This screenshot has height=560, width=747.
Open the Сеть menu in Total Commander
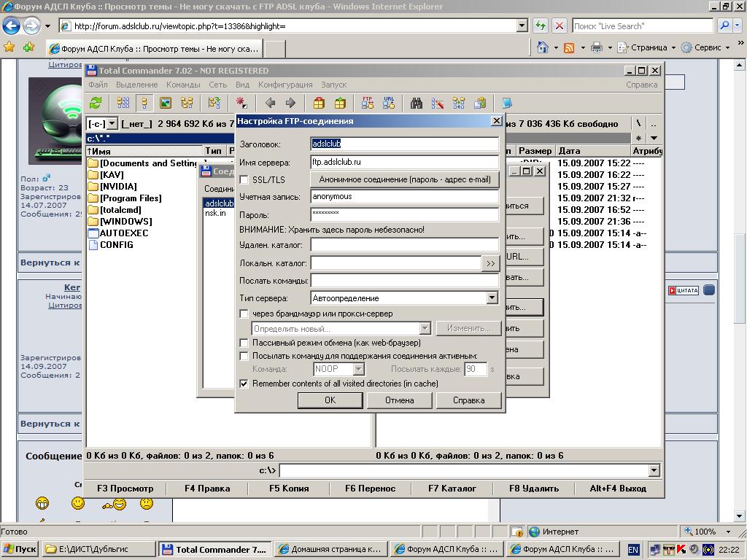click(217, 85)
